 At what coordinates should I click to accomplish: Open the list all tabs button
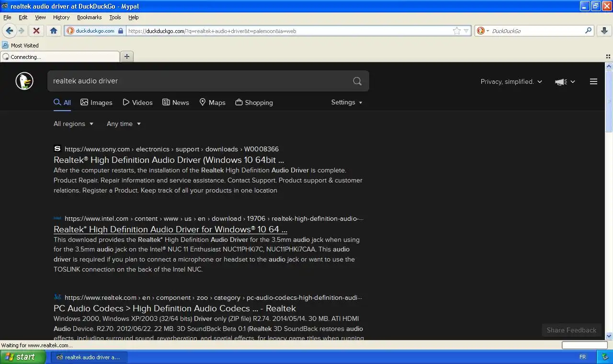coord(608,57)
